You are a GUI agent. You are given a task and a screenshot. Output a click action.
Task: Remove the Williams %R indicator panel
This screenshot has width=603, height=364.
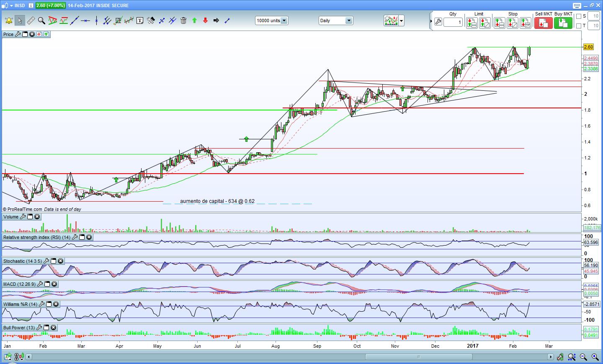(x=56, y=304)
